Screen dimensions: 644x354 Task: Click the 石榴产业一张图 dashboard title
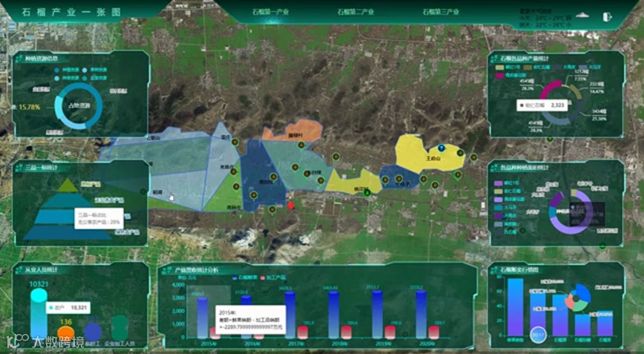point(71,12)
